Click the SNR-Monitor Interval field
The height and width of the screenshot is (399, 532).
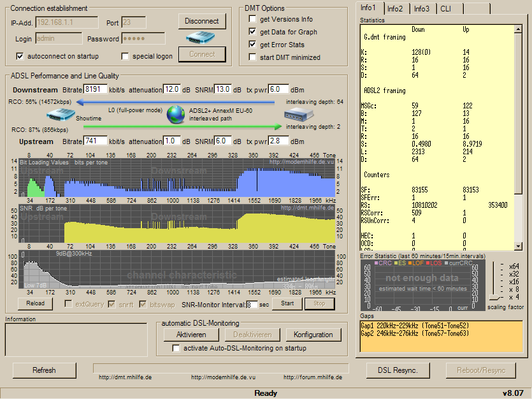pos(252,305)
